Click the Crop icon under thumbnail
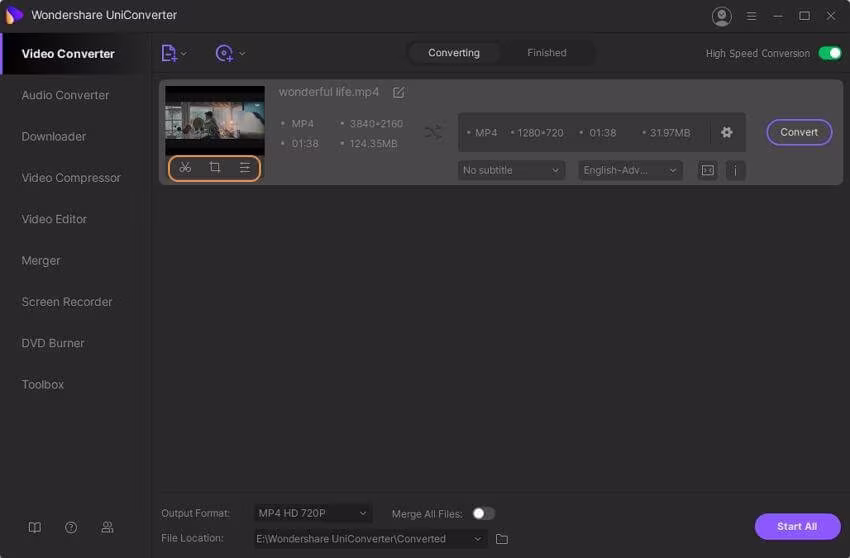 coord(215,168)
